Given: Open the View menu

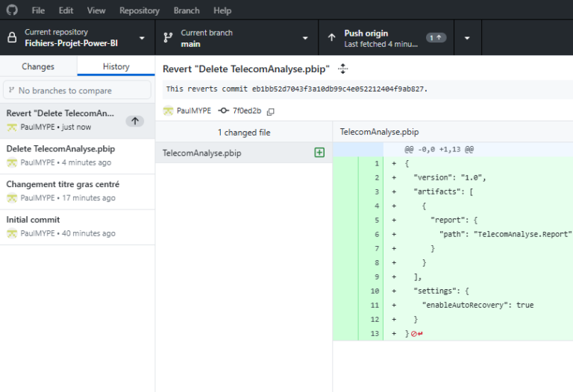Looking at the screenshot, I should [x=96, y=10].
